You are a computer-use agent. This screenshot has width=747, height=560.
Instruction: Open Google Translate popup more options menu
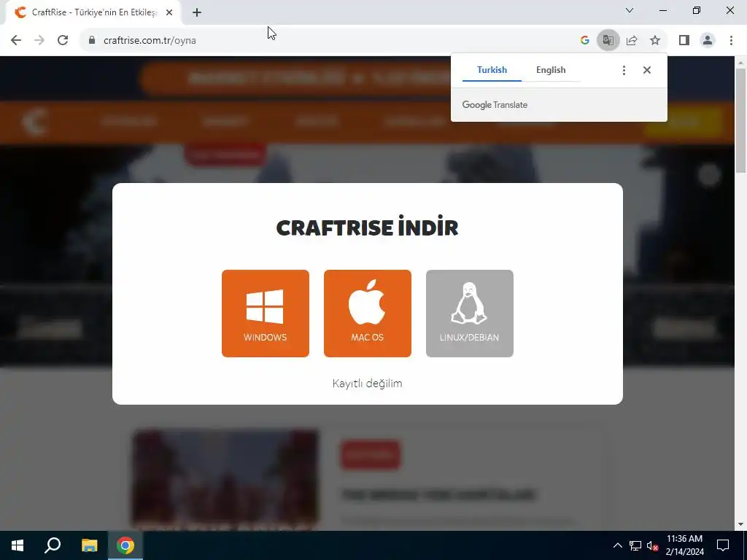tap(624, 71)
